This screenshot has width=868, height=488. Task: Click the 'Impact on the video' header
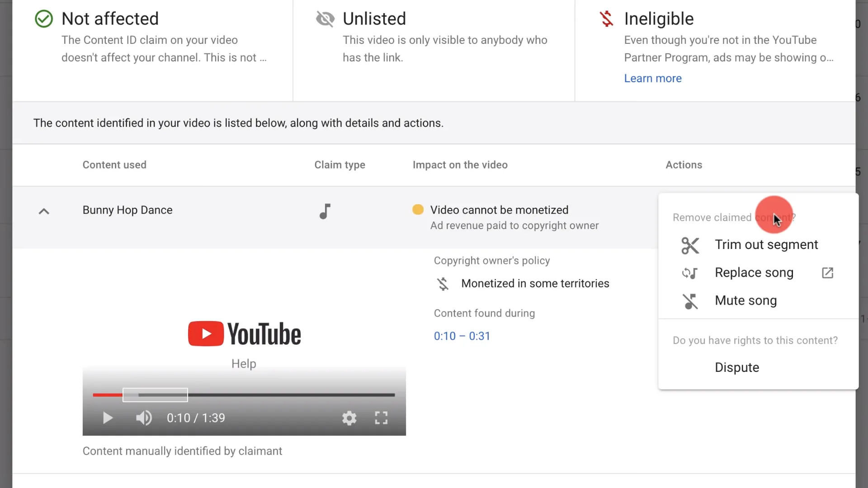(460, 165)
